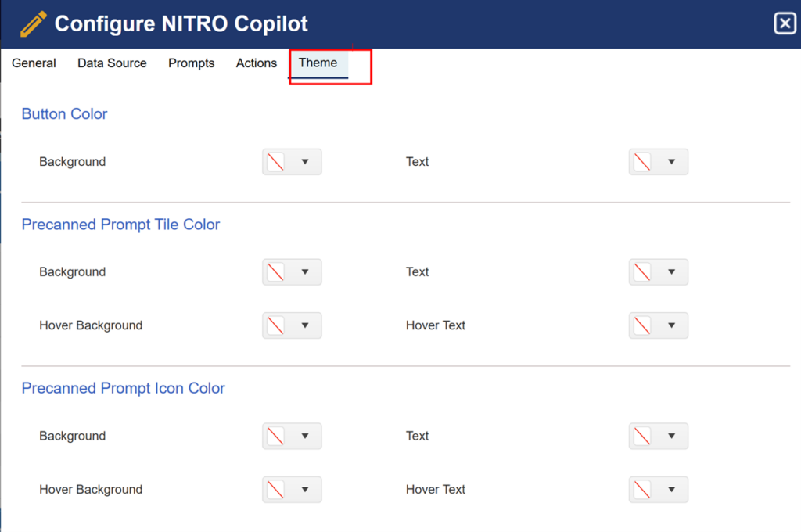Click Button Color Background empty color swatch

(276, 162)
